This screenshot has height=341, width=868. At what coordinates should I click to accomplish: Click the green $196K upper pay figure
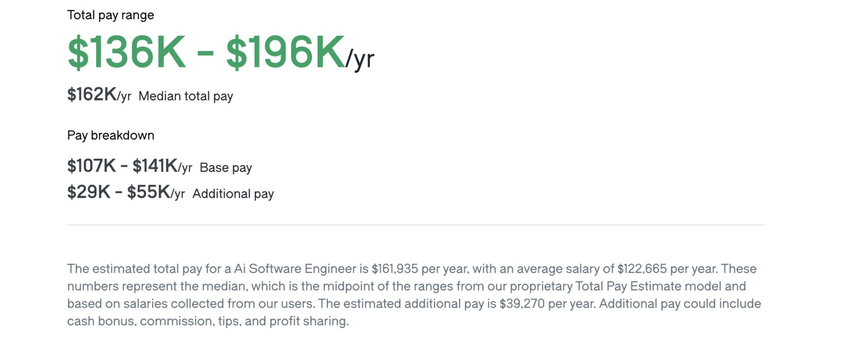click(285, 52)
